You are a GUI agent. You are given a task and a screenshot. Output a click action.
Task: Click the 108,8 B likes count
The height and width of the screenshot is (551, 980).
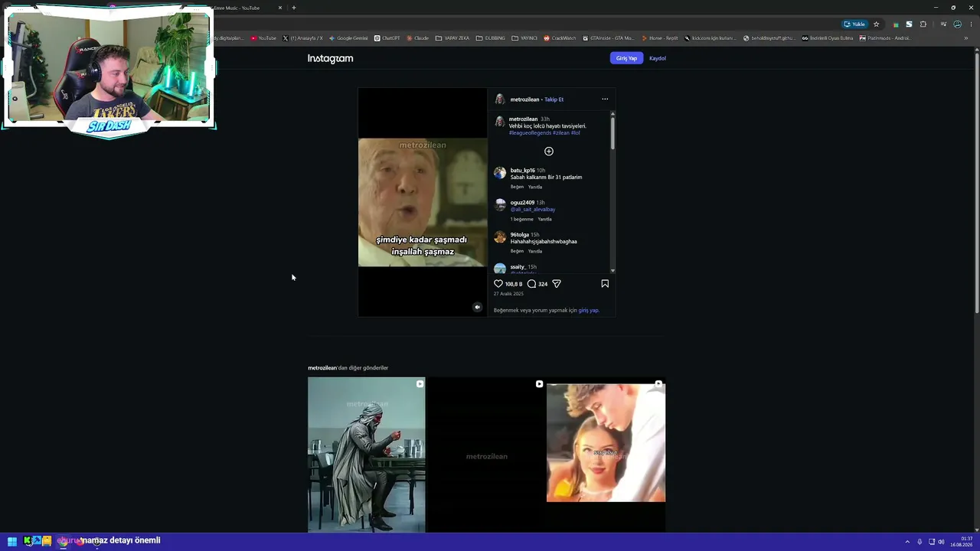[514, 284]
